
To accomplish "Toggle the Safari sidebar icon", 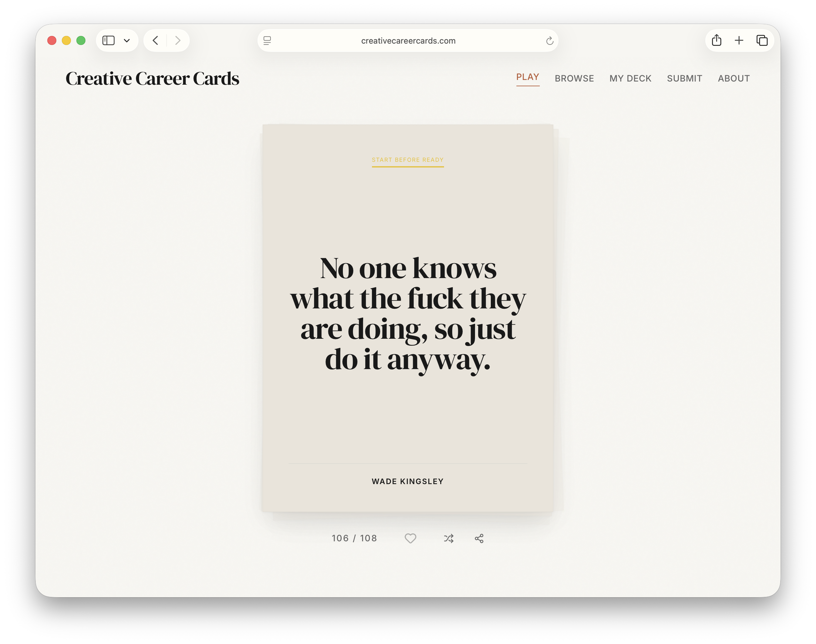I will 109,40.
